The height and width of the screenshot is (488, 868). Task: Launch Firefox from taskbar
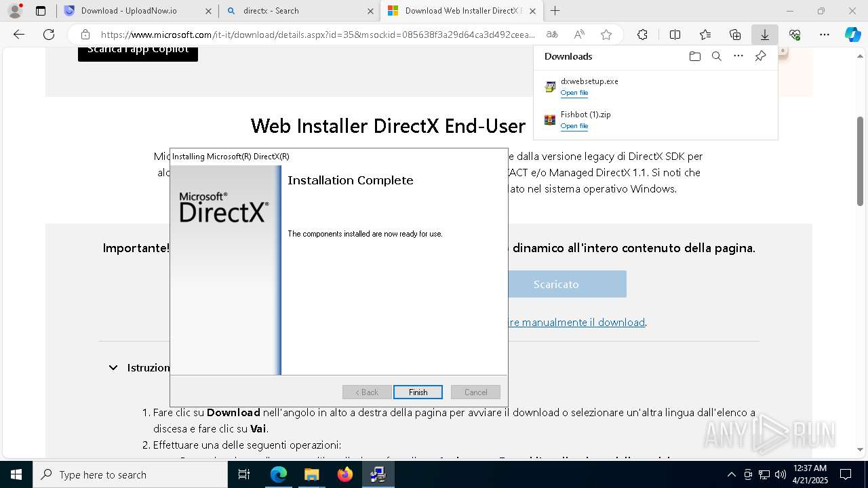pos(345,474)
